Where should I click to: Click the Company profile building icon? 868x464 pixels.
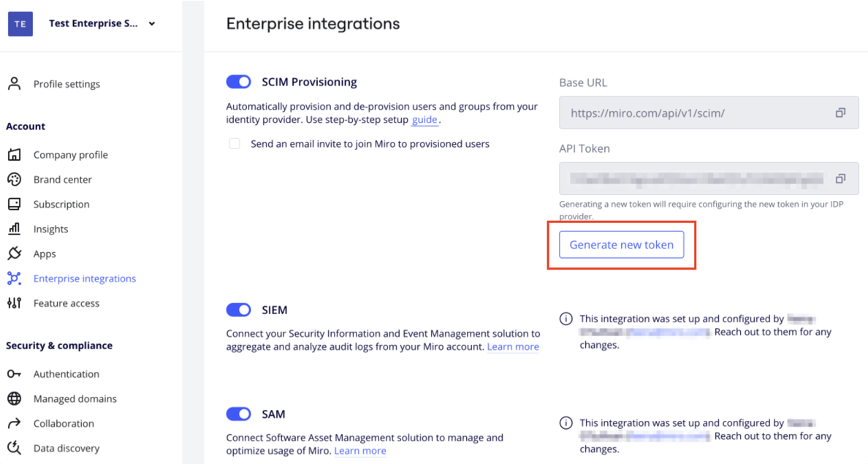(x=15, y=154)
